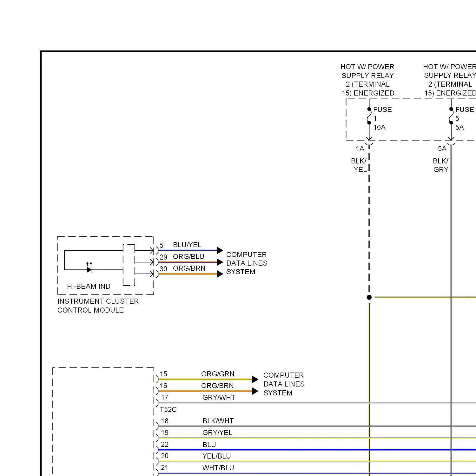Viewport: 476px width, 476px height.
Task: Select the BLK/GRY wire color label
Action: tap(441, 165)
